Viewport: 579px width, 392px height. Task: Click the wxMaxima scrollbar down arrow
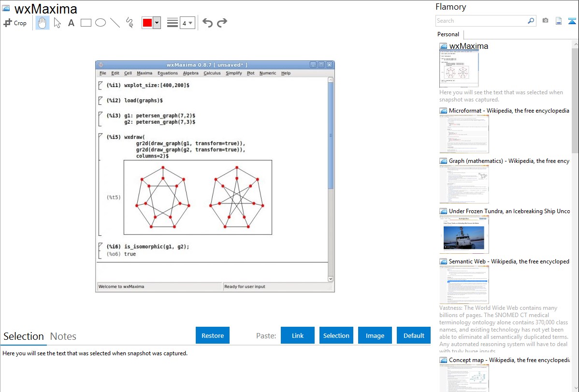pos(331,279)
